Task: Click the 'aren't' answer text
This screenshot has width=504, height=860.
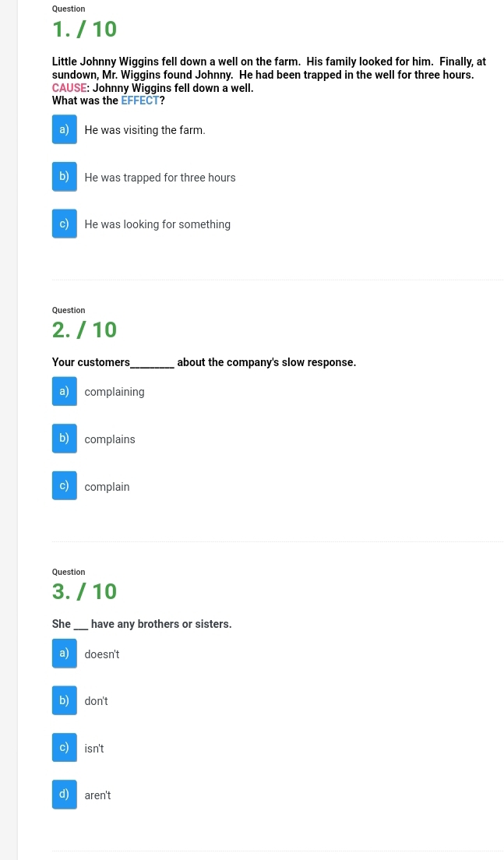Action: pos(97,795)
